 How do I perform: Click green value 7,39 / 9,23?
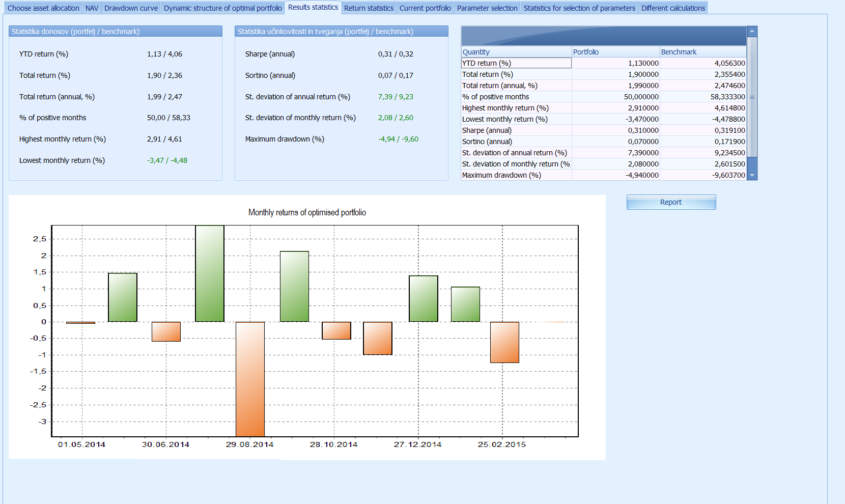tap(396, 97)
